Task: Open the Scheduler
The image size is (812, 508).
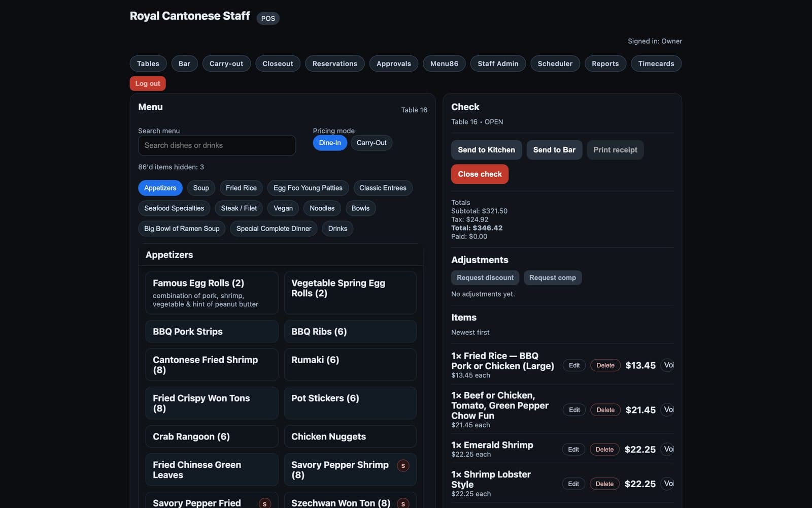Action: (555, 63)
